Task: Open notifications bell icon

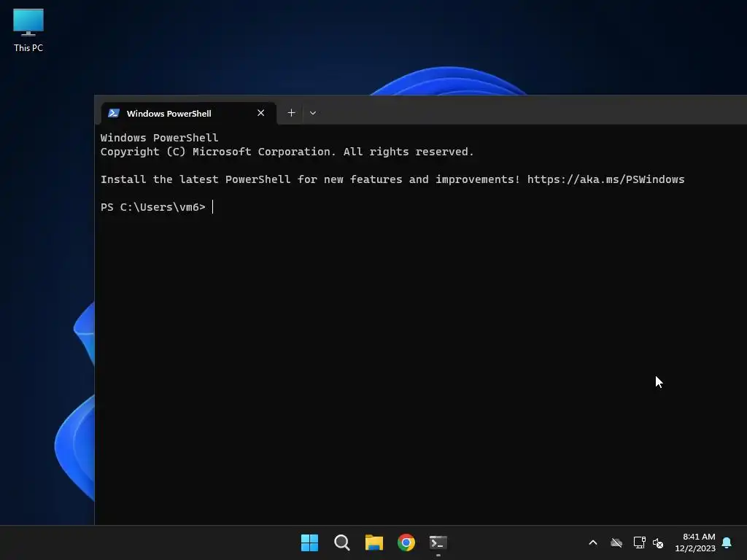Action: 727,542
